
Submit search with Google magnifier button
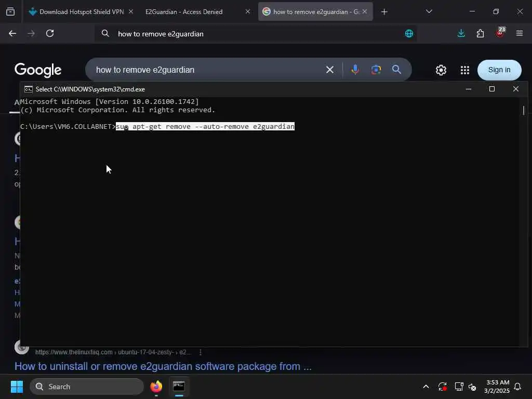click(396, 70)
